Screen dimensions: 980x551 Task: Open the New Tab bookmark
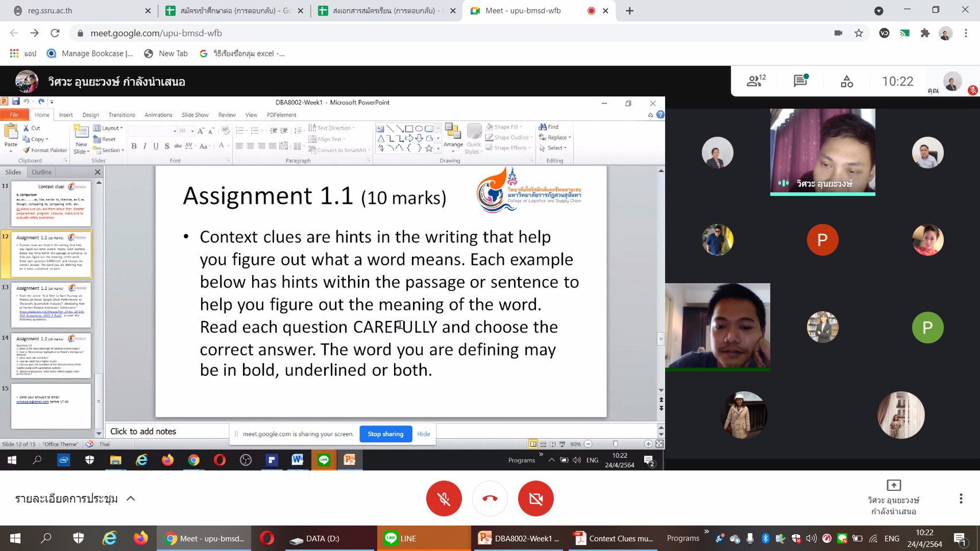(166, 53)
